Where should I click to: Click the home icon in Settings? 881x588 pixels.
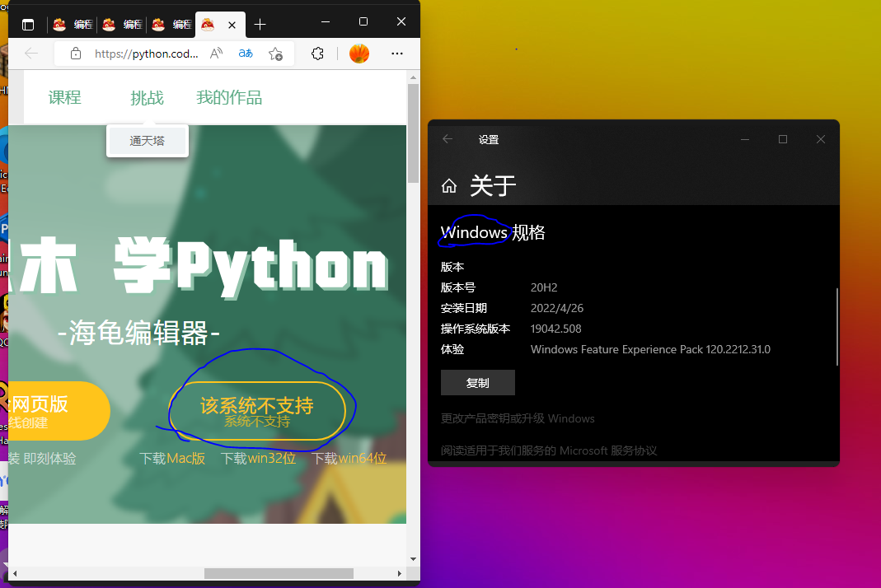coord(449,186)
